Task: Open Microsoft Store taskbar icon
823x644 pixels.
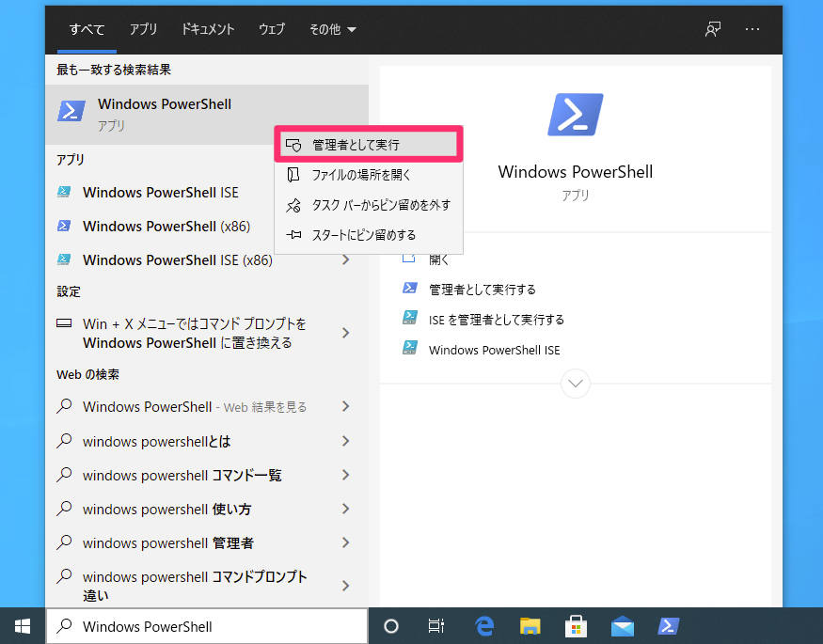Action: 576,626
